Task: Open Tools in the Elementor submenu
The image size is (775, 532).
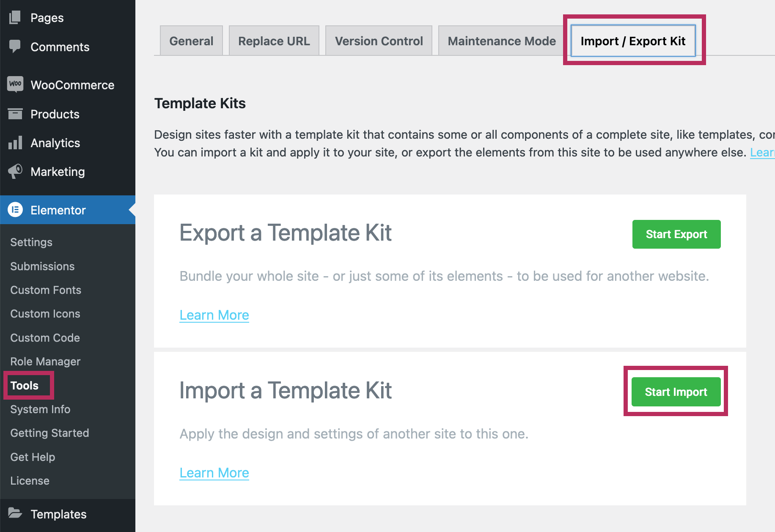Action: click(x=25, y=385)
